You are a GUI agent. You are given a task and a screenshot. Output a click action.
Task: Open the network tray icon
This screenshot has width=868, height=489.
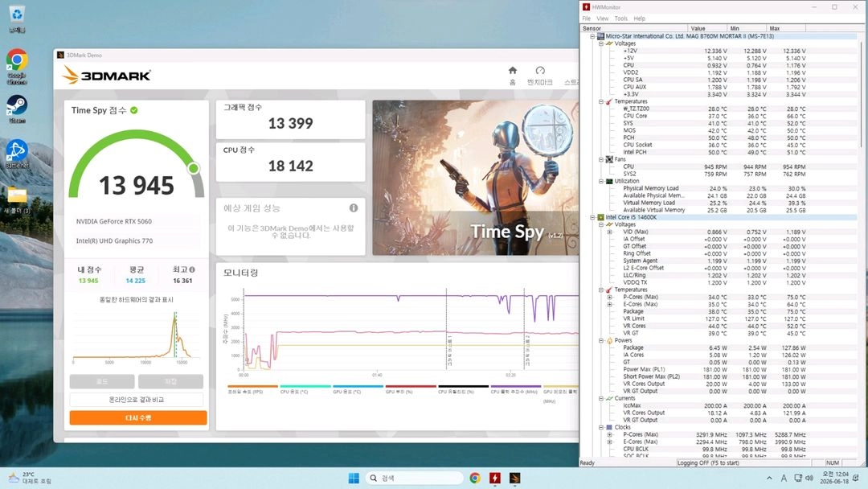click(798, 478)
